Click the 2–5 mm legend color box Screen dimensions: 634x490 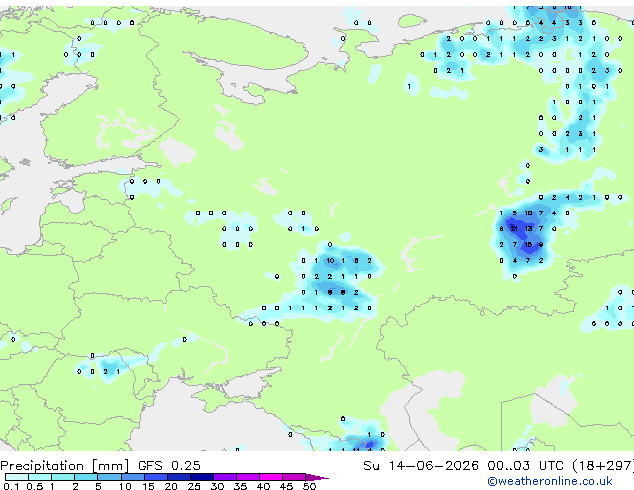86,477
